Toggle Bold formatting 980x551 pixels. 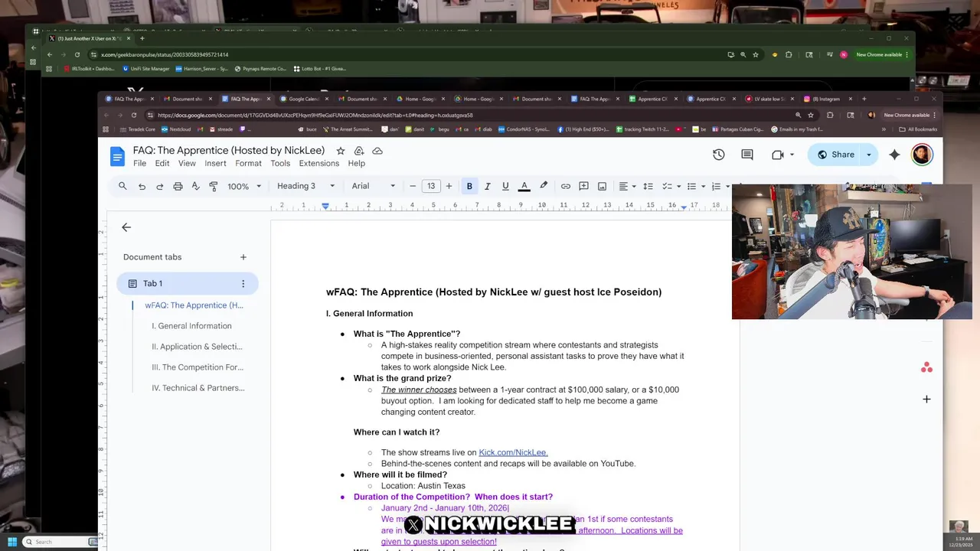pyautogui.click(x=469, y=186)
